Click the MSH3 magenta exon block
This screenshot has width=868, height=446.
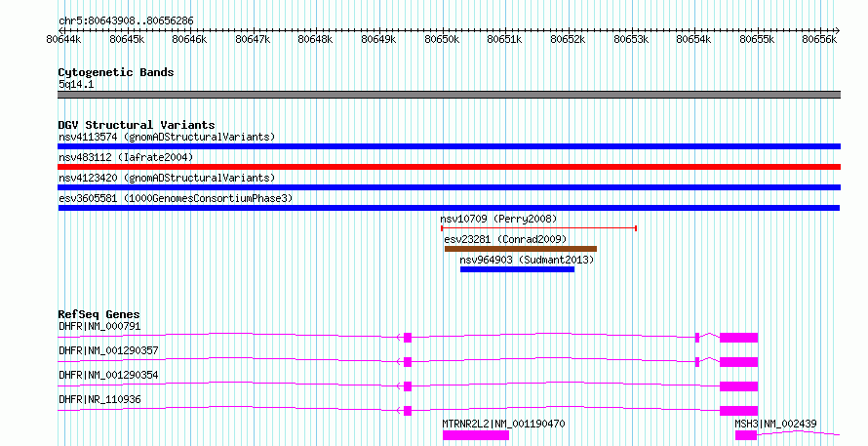point(746,435)
